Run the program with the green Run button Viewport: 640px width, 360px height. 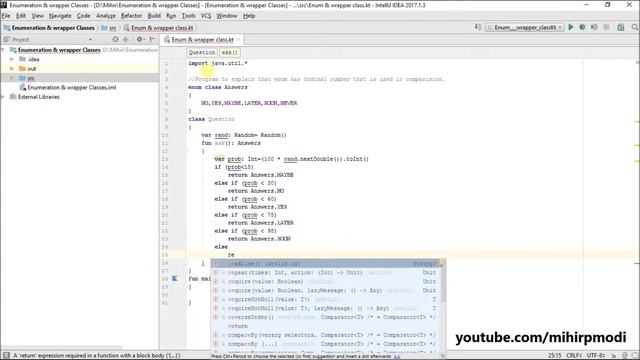[571, 27]
